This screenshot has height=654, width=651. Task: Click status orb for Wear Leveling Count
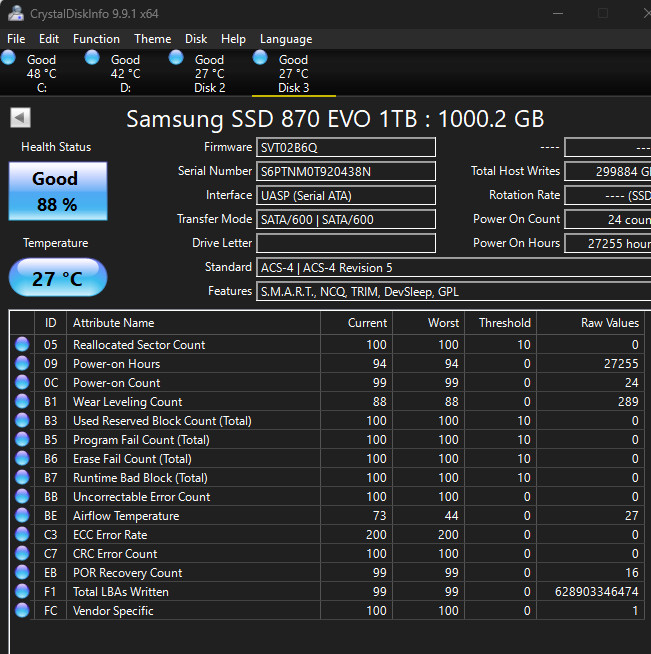pyautogui.click(x=22, y=401)
